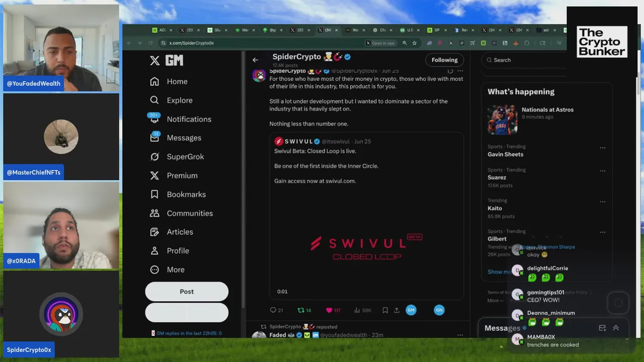Image resolution: width=644 pixels, height=362 pixels.
Task: Click Open in app in address bar
Action: click(380, 43)
